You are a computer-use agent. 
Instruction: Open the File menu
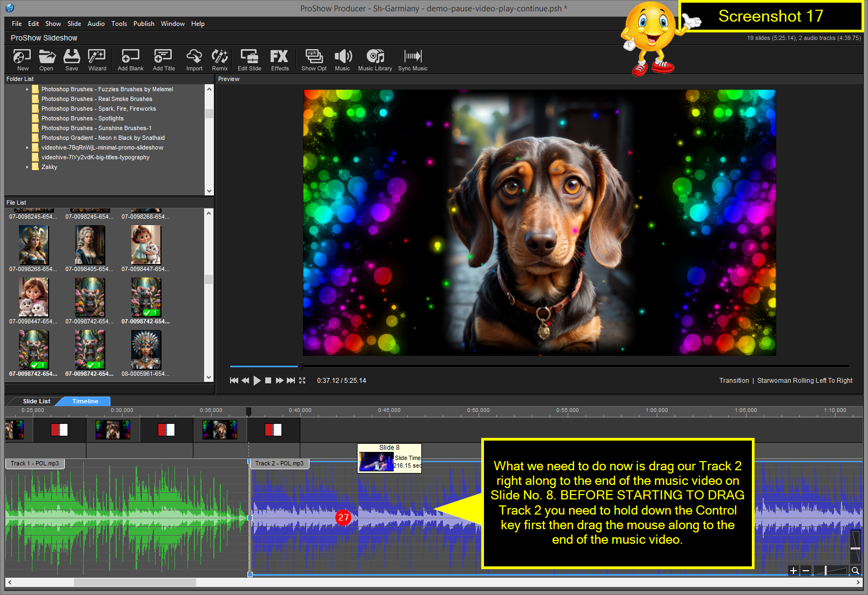[x=17, y=24]
